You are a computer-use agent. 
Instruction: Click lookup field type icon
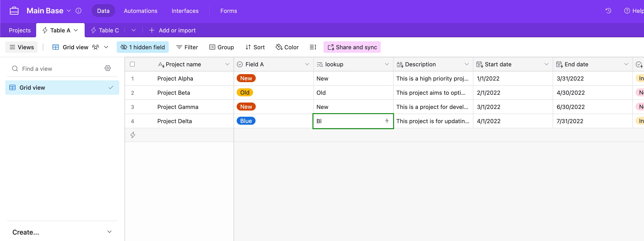[x=320, y=65]
